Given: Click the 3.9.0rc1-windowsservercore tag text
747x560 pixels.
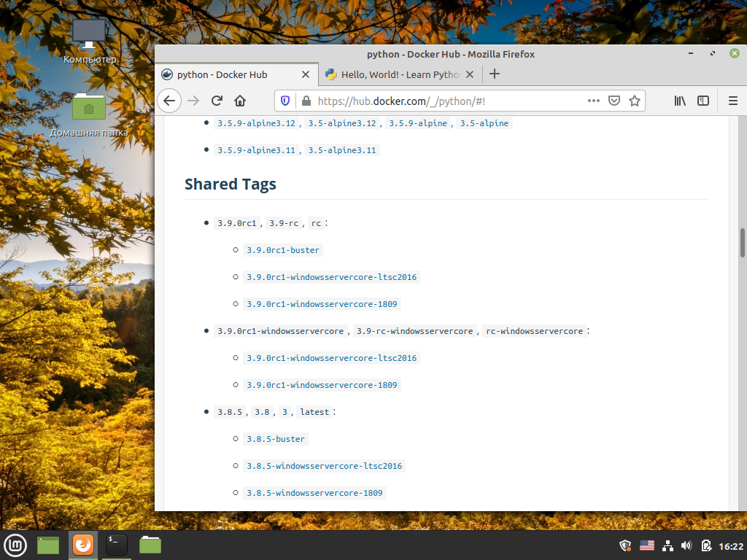Looking at the screenshot, I should click(281, 331).
